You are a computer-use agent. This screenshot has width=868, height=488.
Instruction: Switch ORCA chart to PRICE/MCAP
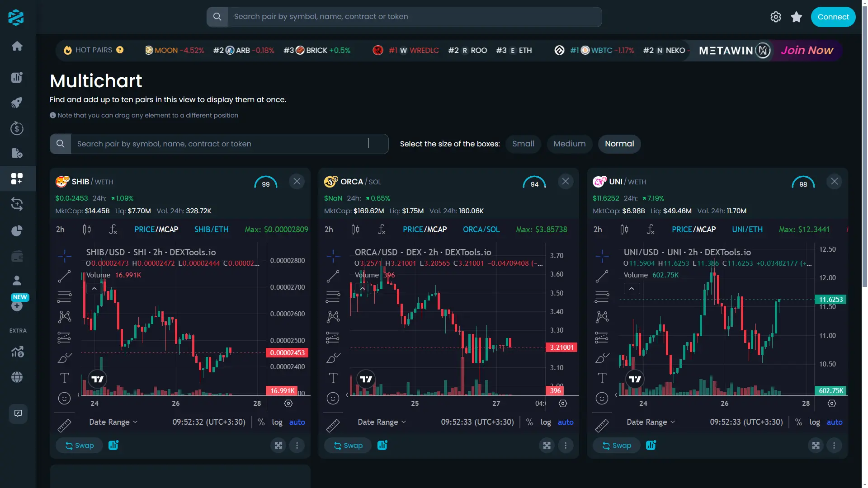(425, 230)
